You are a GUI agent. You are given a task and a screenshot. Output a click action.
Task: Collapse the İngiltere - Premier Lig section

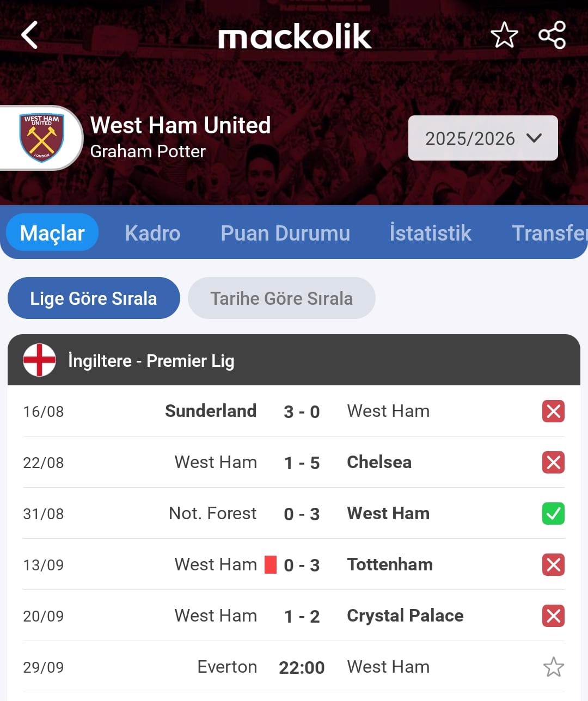tap(294, 360)
